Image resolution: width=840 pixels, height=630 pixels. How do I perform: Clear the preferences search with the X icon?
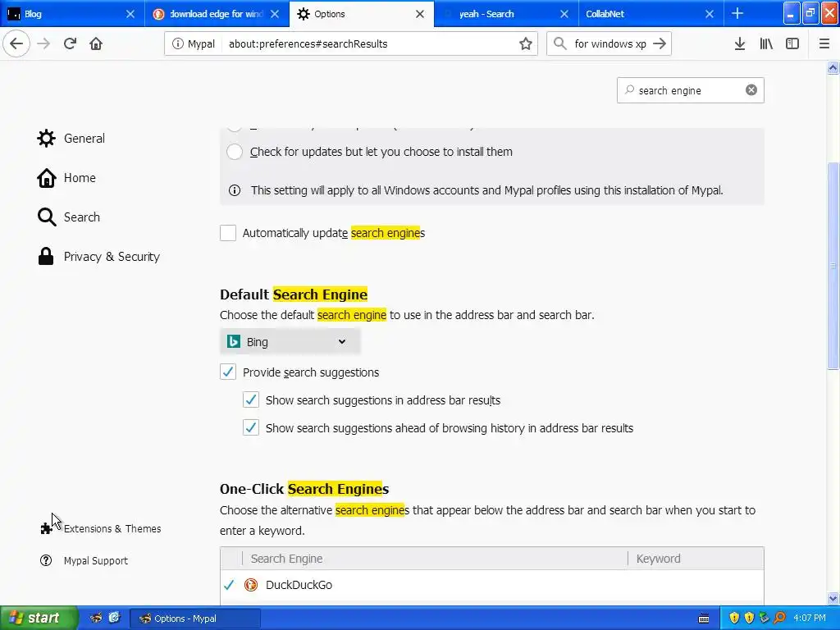[751, 90]
